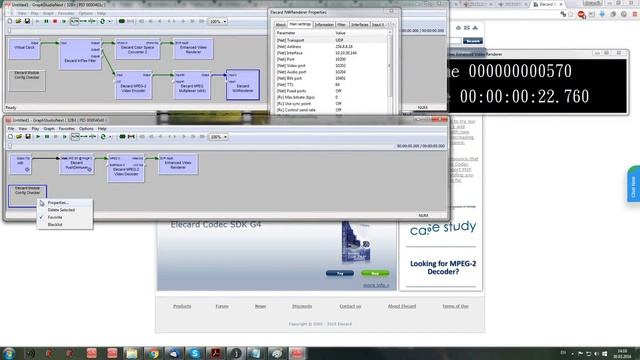The height and width of the screenshot is (360, 640).
Task: Open the Contact us footer link
Action: point(350,306)
